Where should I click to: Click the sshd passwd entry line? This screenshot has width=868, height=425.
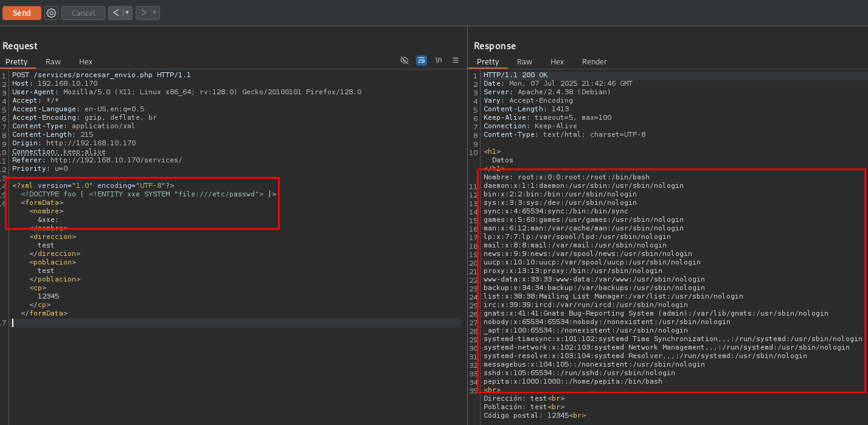[x=579, y=373]
